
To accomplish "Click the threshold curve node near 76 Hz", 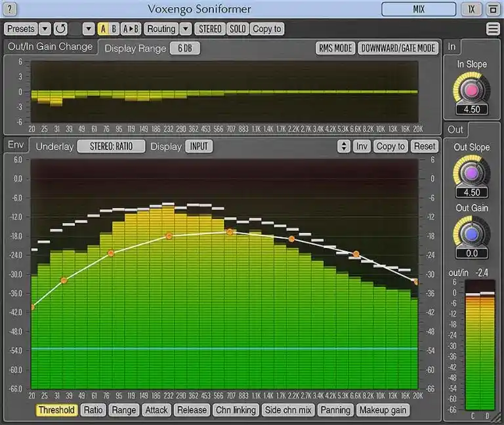I will tap(111, 253).
